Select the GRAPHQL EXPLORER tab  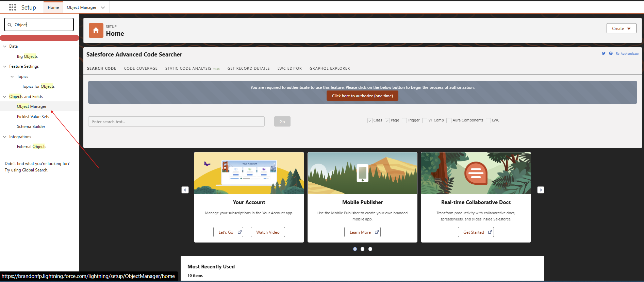point(330,68)
